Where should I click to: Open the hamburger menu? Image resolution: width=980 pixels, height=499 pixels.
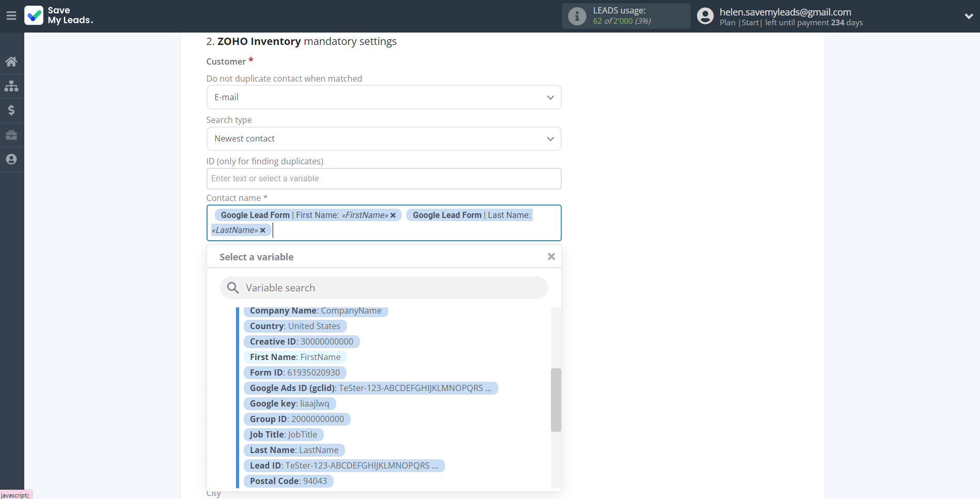point(11,15)
